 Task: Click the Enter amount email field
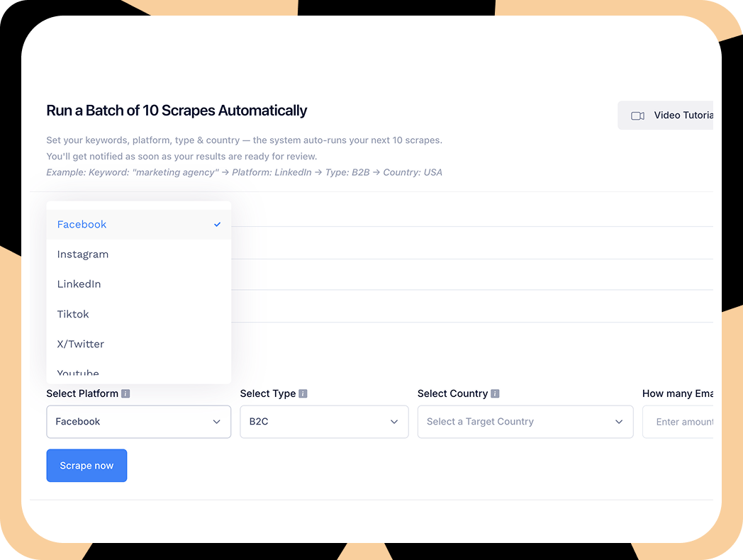682,422
